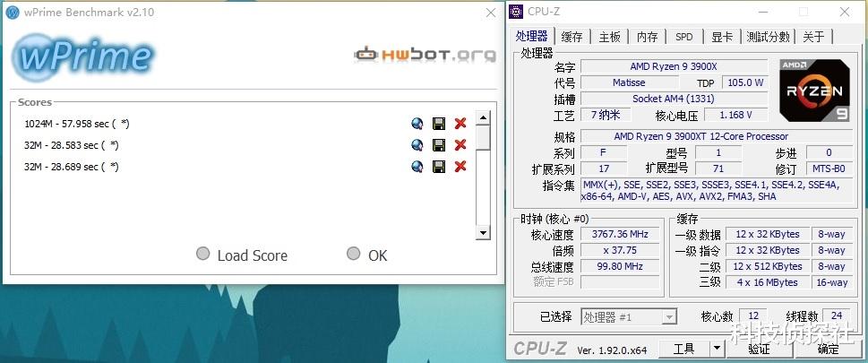Save the 32M 28.689 sec score
This screenshot has width=868, height=363.
pos(439,166)
